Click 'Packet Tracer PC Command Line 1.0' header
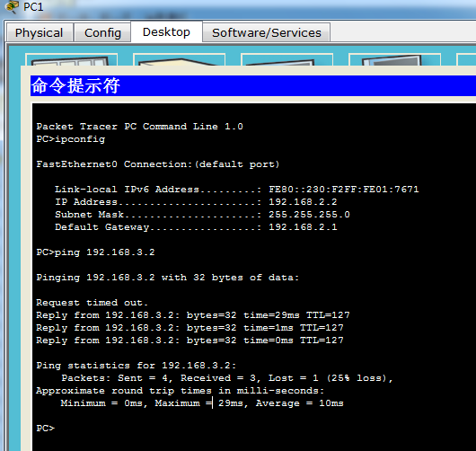The width and height of the screenshot is (476, 451). [139, 127]
